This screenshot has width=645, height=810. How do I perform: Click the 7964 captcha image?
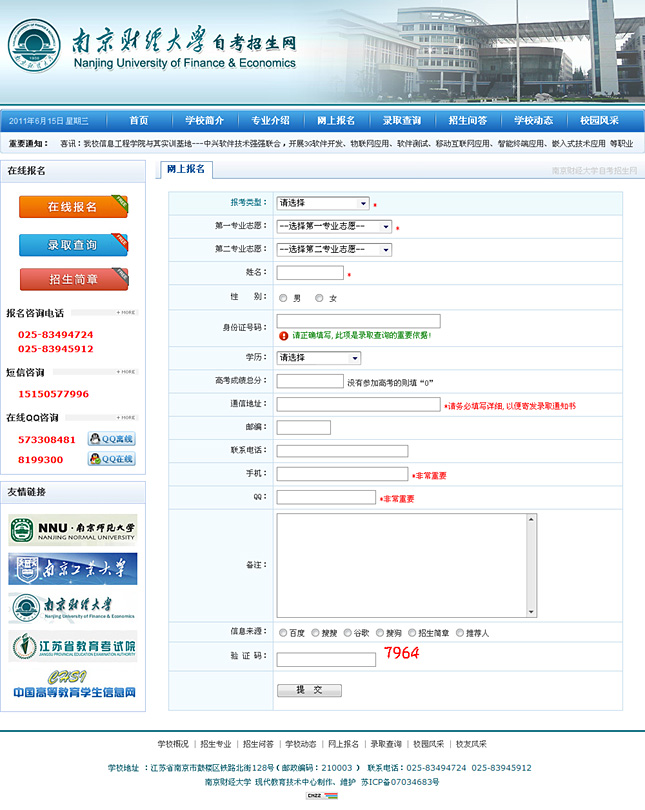[401, 653]
